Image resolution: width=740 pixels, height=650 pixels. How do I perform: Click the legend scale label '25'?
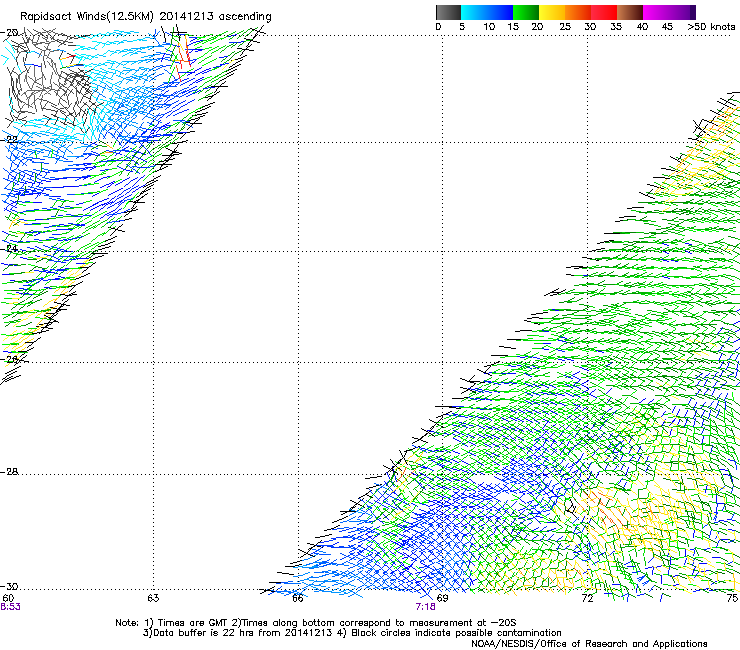click(x=565, y=27)
